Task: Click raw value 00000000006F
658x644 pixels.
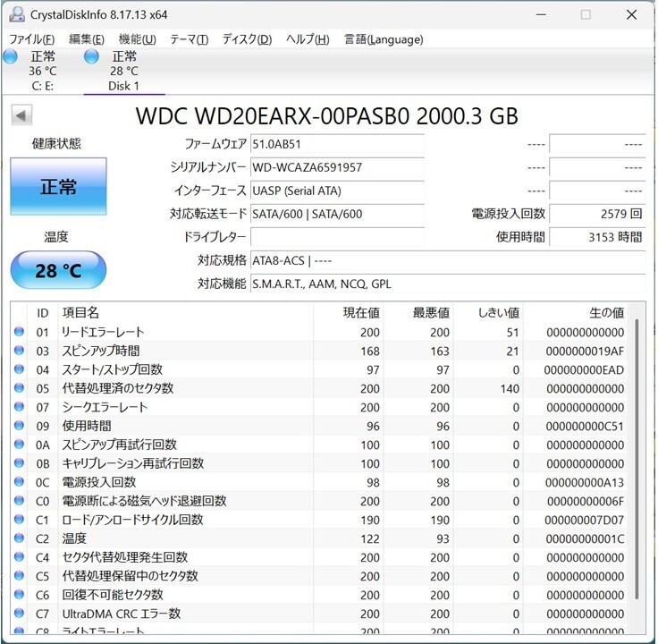Action: tap(586, 501)
